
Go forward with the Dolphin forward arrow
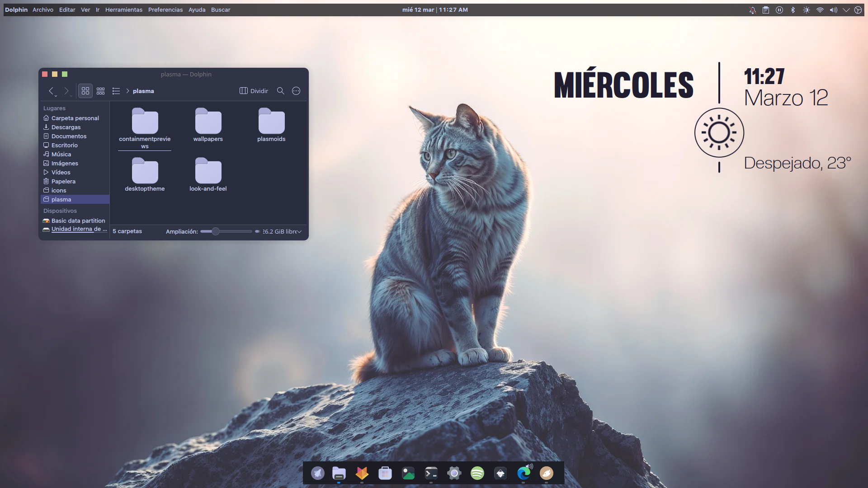[66, 91]
